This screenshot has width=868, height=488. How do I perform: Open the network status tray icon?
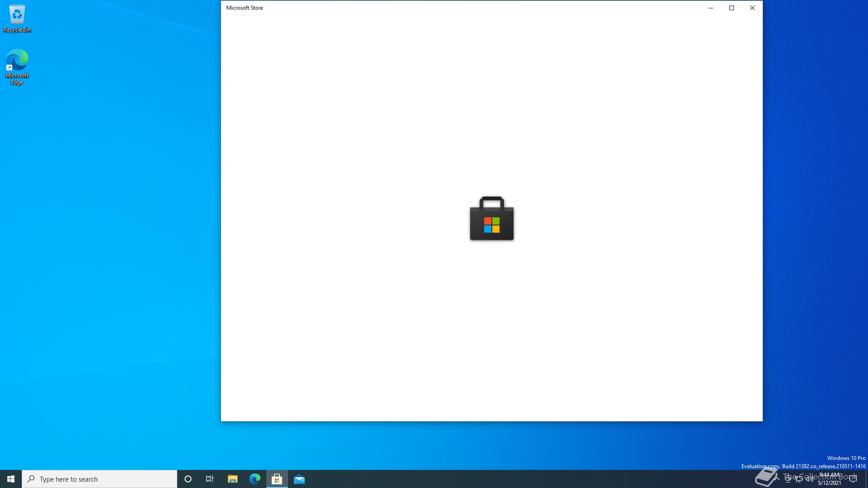(x=799, y=479)
